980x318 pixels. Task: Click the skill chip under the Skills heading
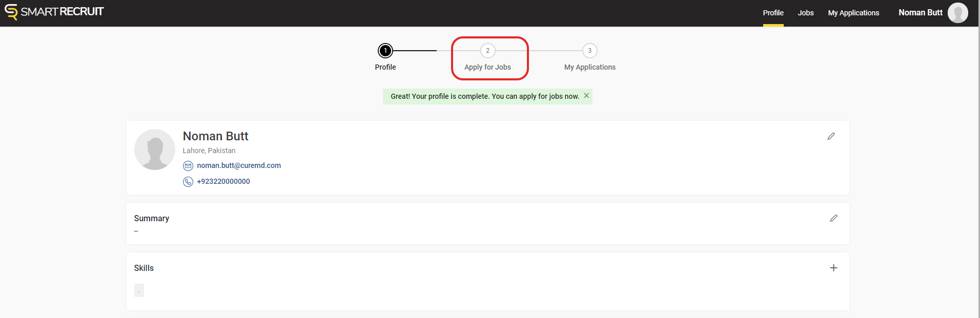click(139, 290)
